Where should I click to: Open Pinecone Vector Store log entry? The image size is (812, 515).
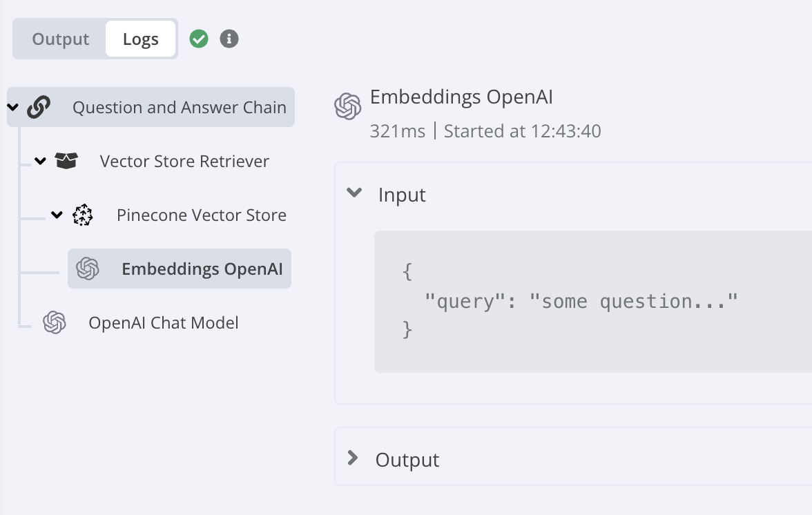(x=202, y=215)
